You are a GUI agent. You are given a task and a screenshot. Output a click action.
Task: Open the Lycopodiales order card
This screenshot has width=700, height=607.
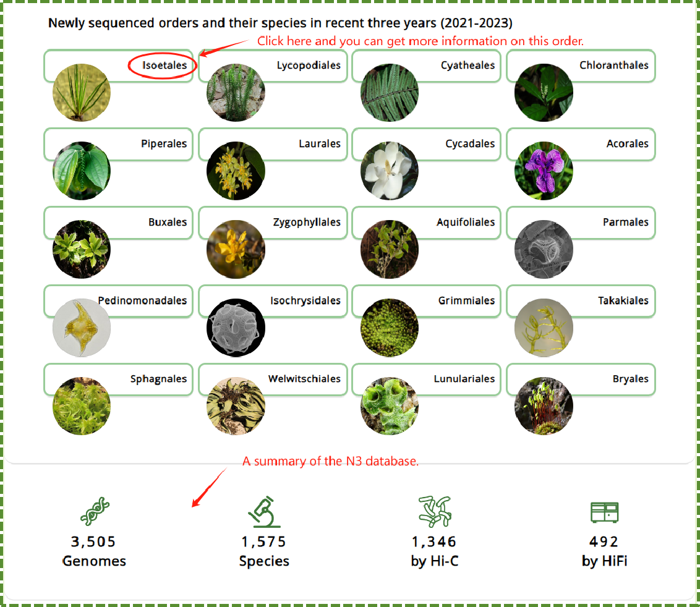(x=308, y=66)
